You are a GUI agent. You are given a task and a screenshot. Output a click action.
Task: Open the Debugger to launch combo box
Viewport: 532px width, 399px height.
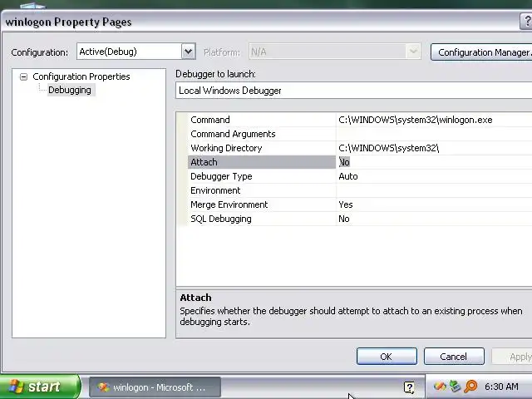coord(353,91)
